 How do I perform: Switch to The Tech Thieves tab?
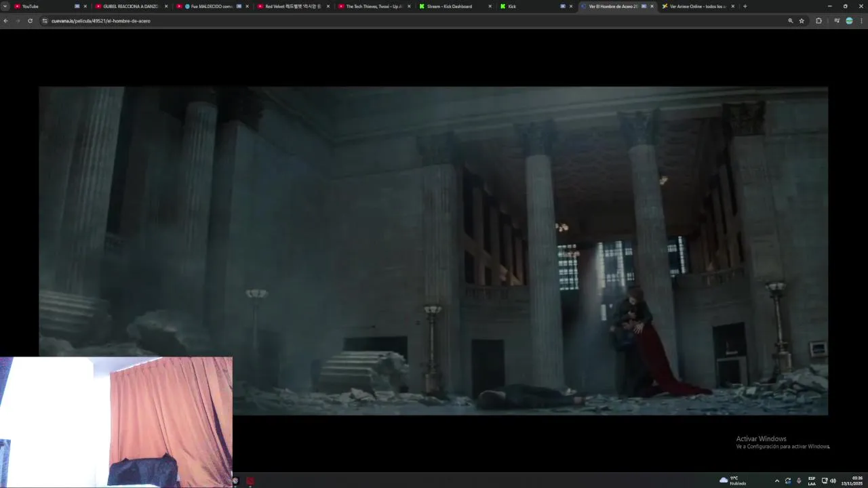click(x=375, y=6)
